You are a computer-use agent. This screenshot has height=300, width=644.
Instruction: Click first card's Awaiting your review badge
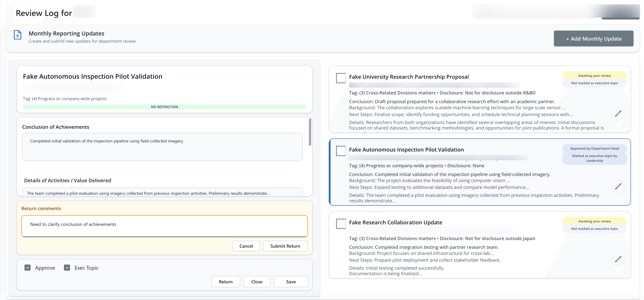coord(594,76)
